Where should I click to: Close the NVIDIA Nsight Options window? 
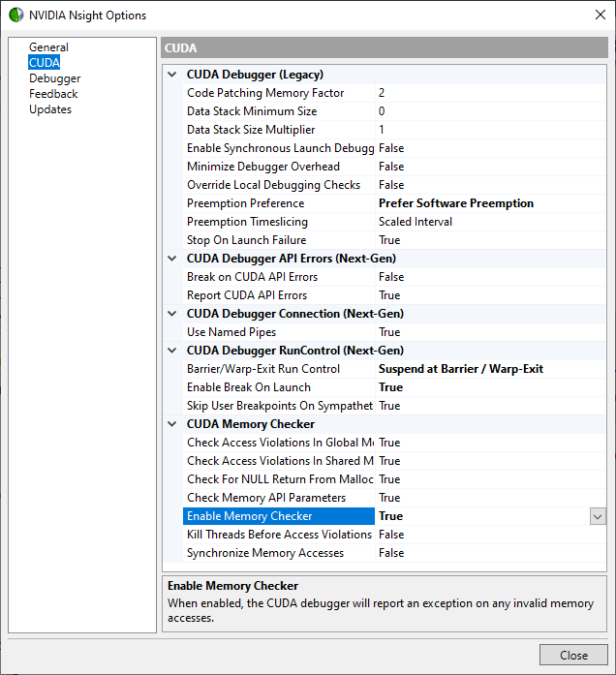click(x=601, y=15)
